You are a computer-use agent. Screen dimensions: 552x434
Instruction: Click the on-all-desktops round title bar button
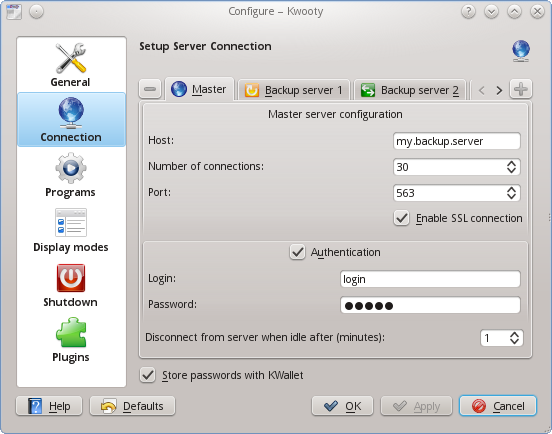pyautogui.click(x=37, y=12)
